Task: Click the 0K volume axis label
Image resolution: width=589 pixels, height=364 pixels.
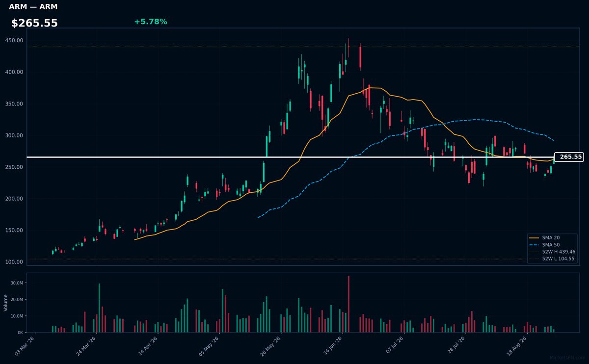Action: coord(20,333)
